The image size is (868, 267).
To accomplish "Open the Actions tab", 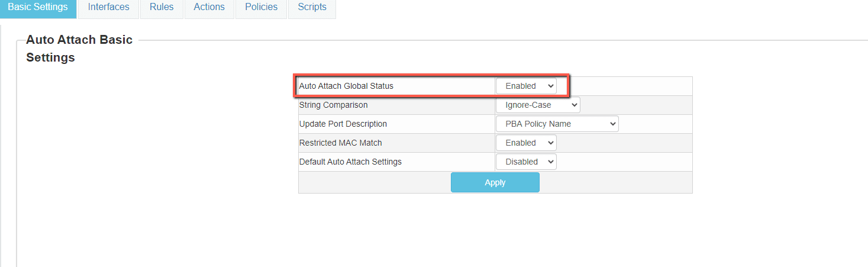I will click(209, 8).
